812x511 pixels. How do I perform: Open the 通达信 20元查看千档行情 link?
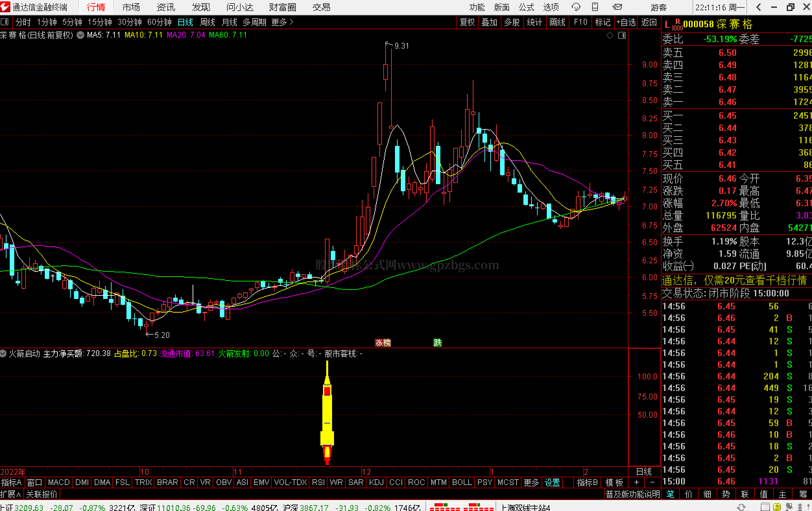pos(734,280)
